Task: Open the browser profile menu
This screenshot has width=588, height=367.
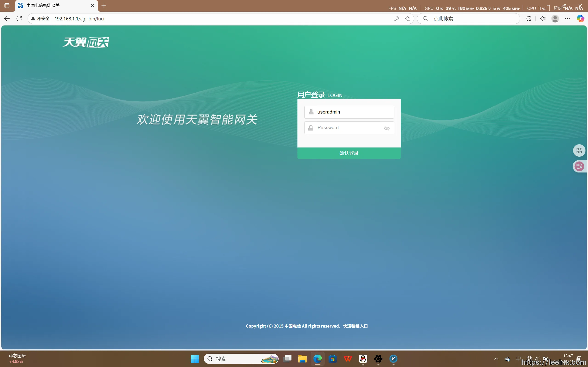Action: 555,18
